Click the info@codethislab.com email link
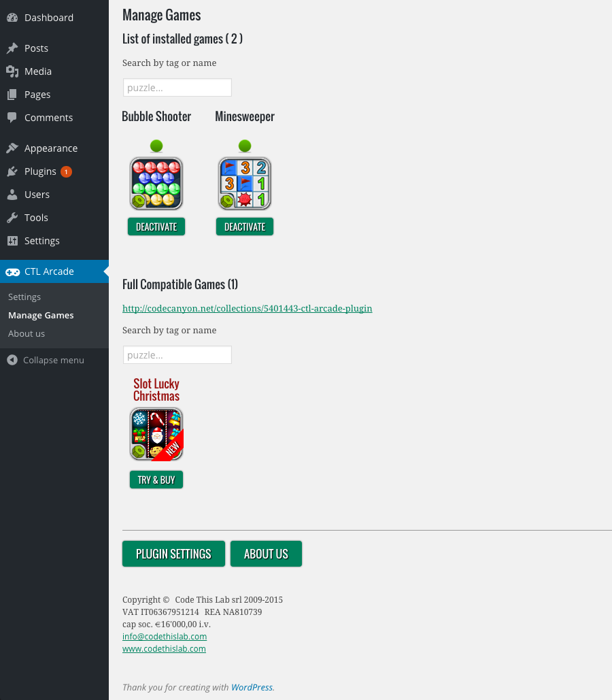 (165, 637)
